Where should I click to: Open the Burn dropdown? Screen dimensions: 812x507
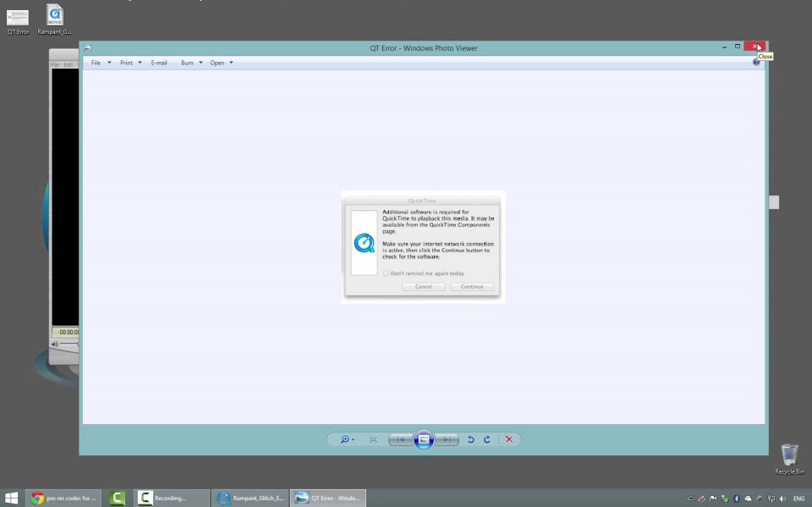tap(191, 63)
